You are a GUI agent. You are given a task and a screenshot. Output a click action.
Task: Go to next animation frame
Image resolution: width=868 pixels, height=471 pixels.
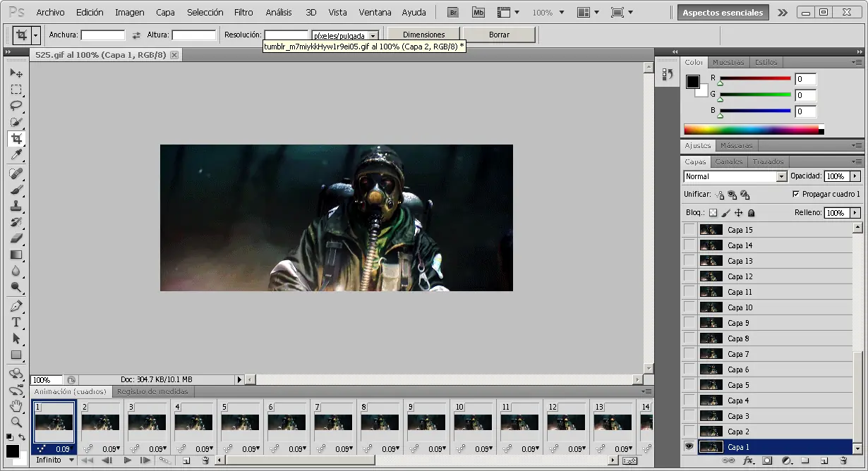tap(145, 460)
